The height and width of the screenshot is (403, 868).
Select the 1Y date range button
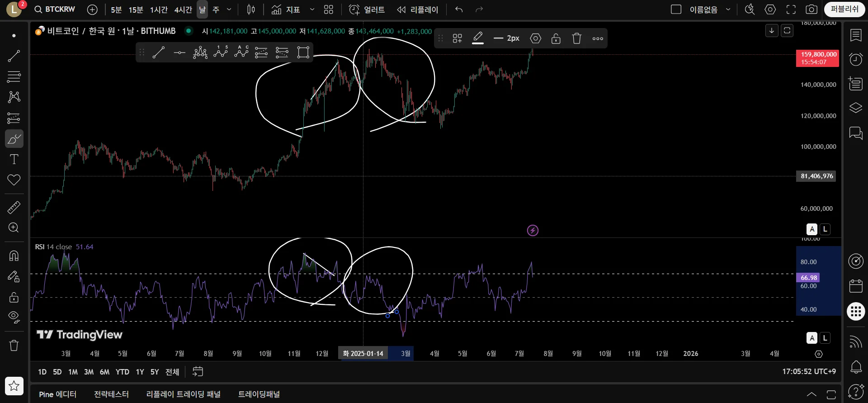140,372
